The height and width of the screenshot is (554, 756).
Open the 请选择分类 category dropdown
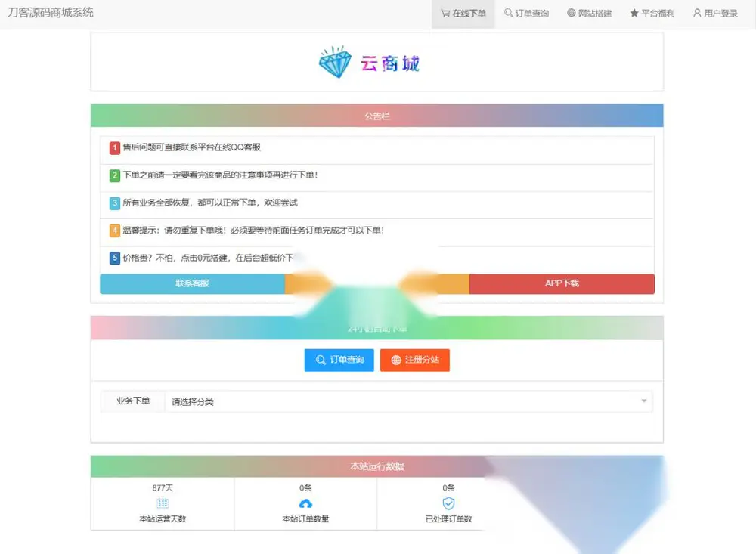[x=409, y=401]
